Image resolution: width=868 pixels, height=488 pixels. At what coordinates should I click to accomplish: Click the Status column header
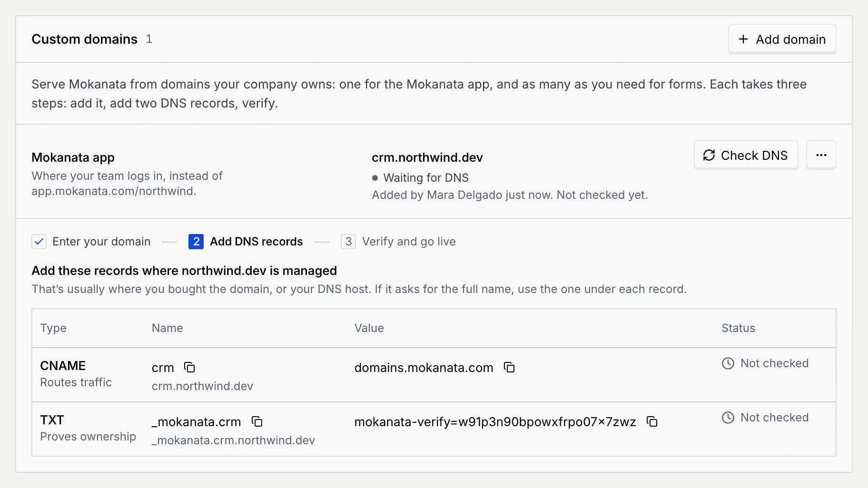738,328
